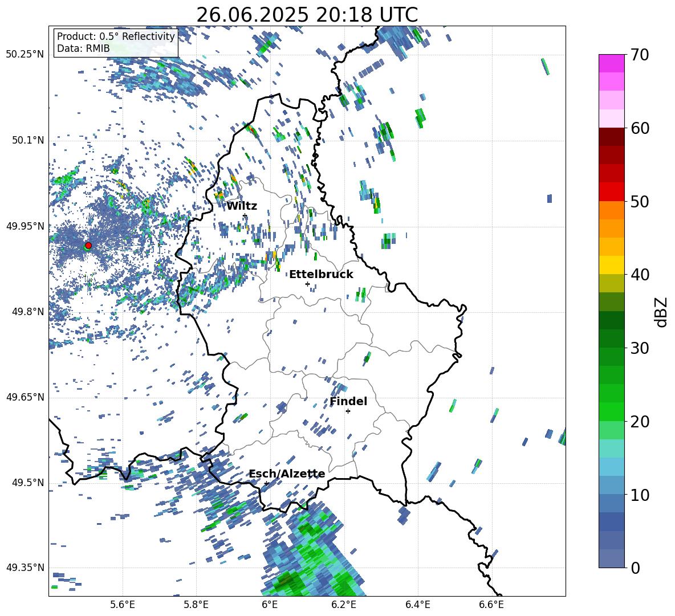675x616 pixels.
Task: Click the 70 tick label on colorbar
Action: coord(640,55)
